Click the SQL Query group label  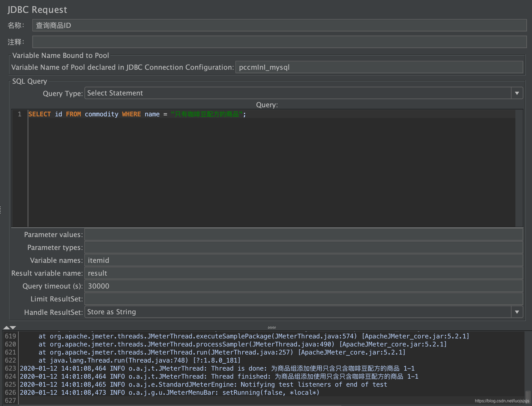pos(29,81)
